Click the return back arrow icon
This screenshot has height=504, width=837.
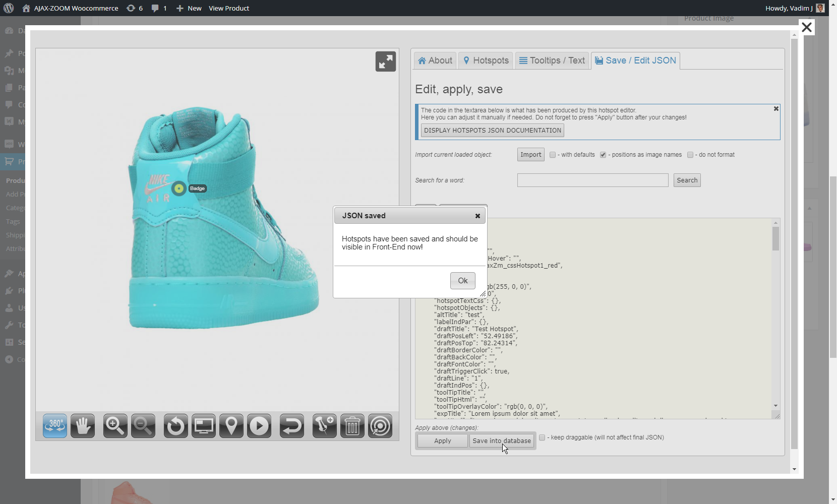tap(292, 426)
